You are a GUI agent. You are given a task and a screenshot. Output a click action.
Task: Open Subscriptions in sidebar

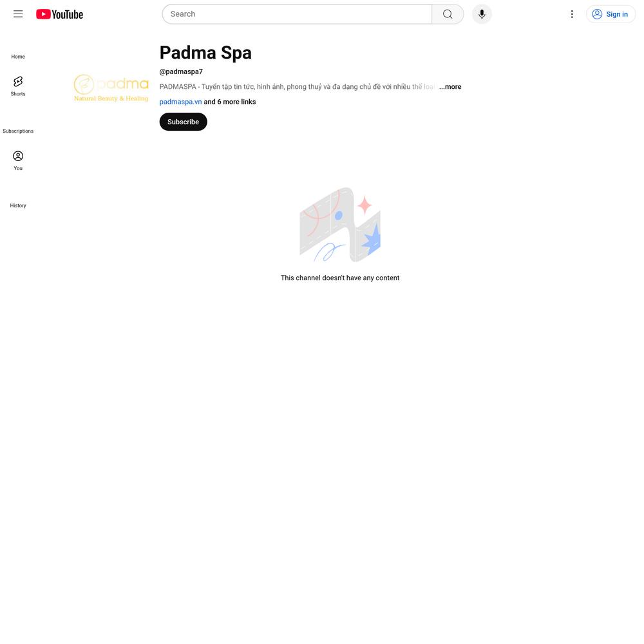(x=18, y=131)
